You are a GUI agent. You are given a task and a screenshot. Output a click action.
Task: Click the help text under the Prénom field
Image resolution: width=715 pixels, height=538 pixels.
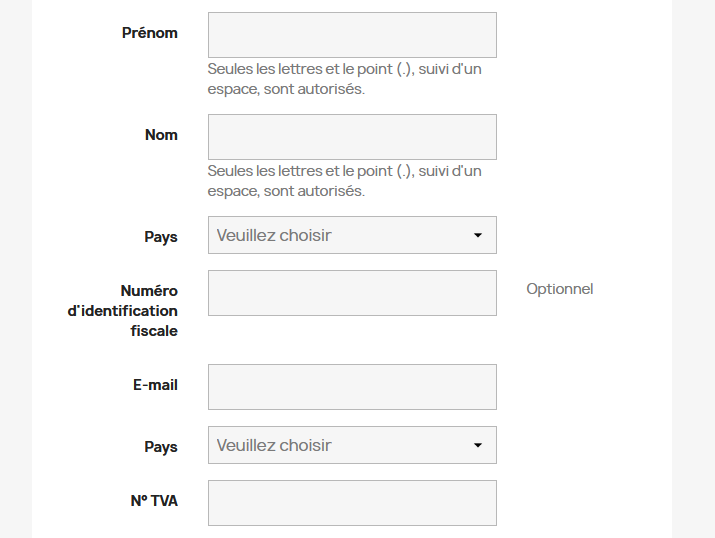tap(345, 79)
